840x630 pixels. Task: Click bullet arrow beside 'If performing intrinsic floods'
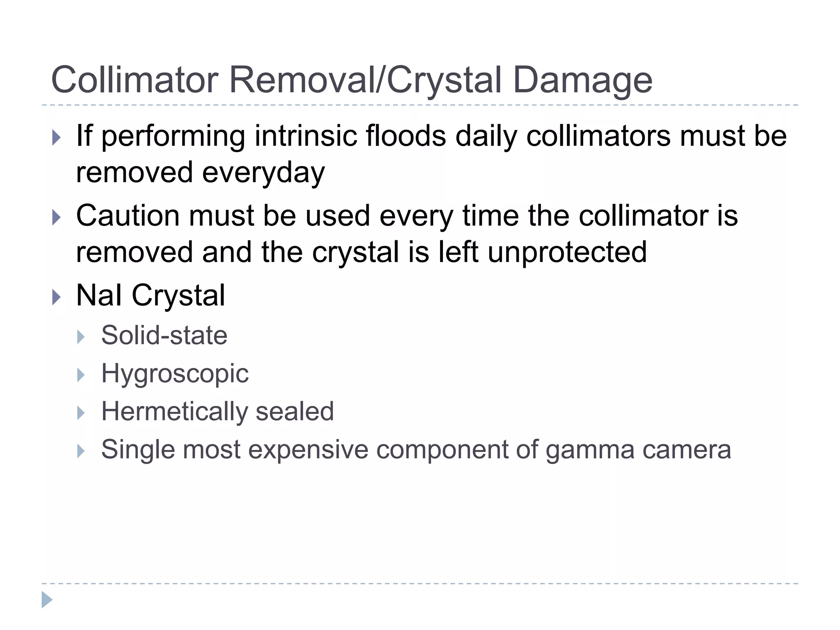(57, 137)
